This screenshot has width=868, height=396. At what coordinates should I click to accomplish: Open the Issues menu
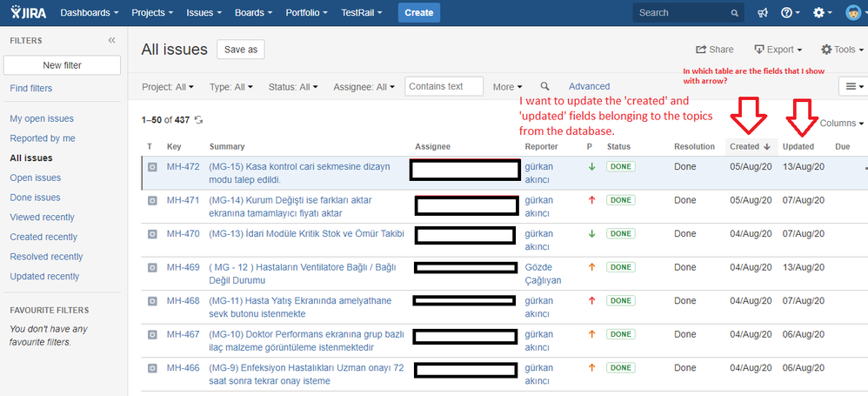point(204,13)
